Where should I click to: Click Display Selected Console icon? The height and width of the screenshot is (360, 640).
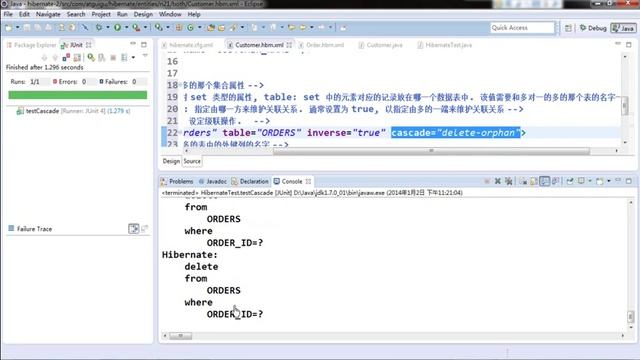tap(581, 181)
